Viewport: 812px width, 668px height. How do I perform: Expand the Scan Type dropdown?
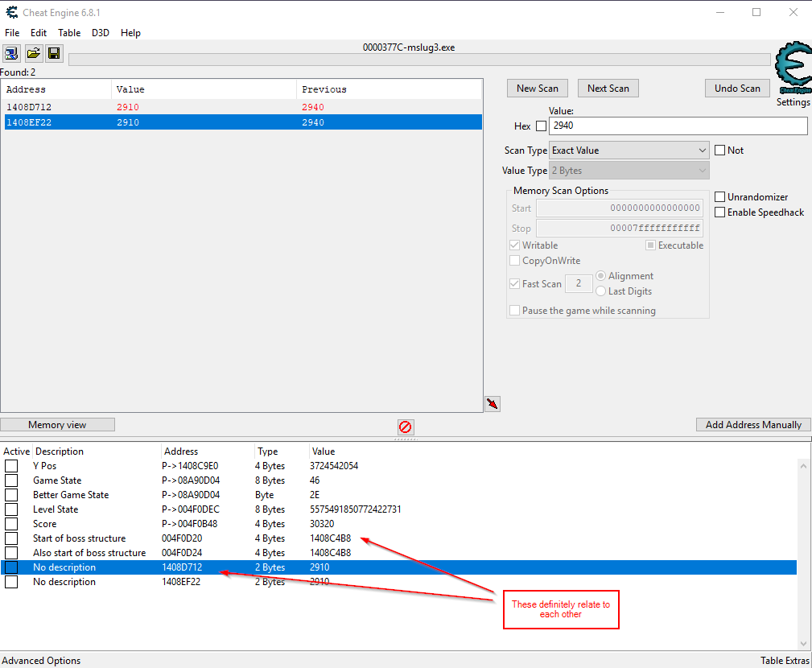click(x=629, y=151)
